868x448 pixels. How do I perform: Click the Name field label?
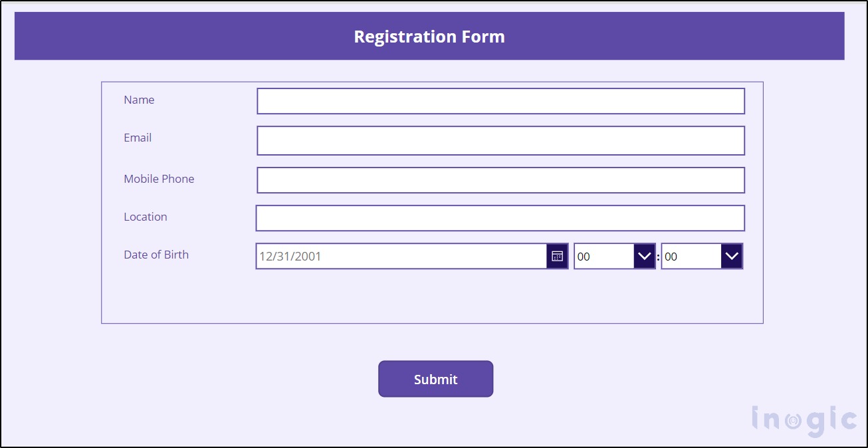pyautogui.click(x=139, y=100)
